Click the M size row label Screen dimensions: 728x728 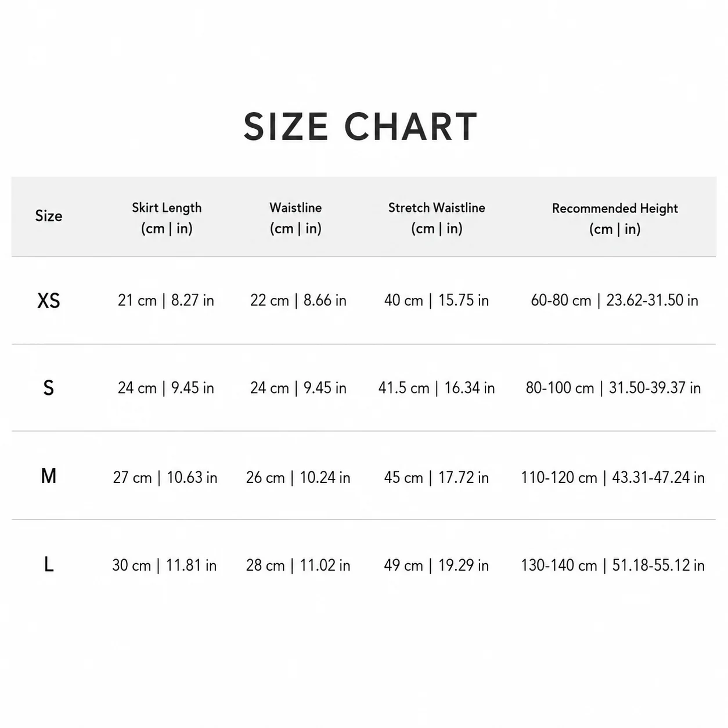click(x=49, y=476)
